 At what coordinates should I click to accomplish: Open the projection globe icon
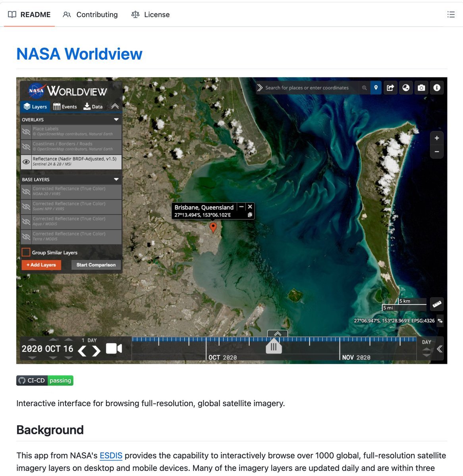tap(406, 88)
